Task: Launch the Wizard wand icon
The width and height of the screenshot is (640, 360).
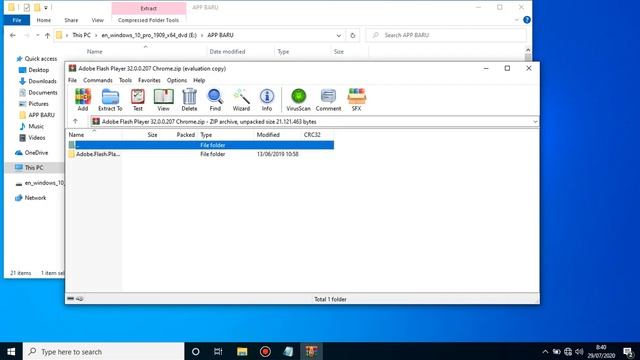Action: click(x=241, y=100)
